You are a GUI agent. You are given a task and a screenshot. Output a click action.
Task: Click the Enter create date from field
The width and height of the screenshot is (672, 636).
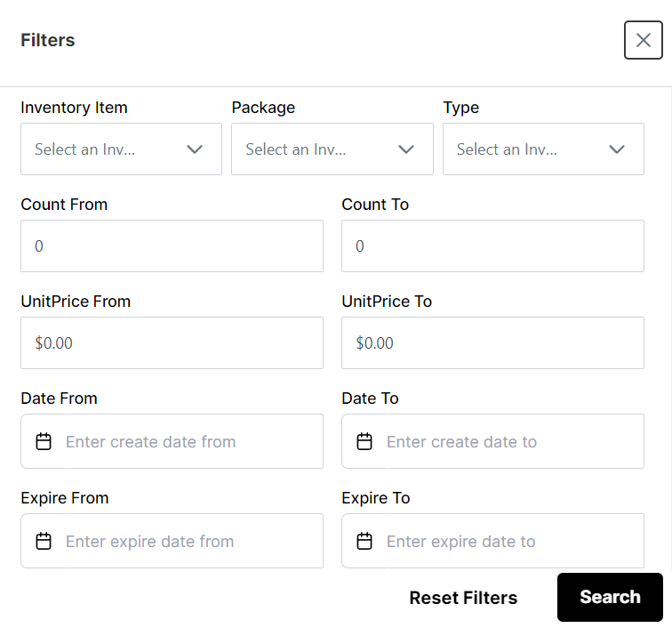pyautogui.click(x=172, y=441)
